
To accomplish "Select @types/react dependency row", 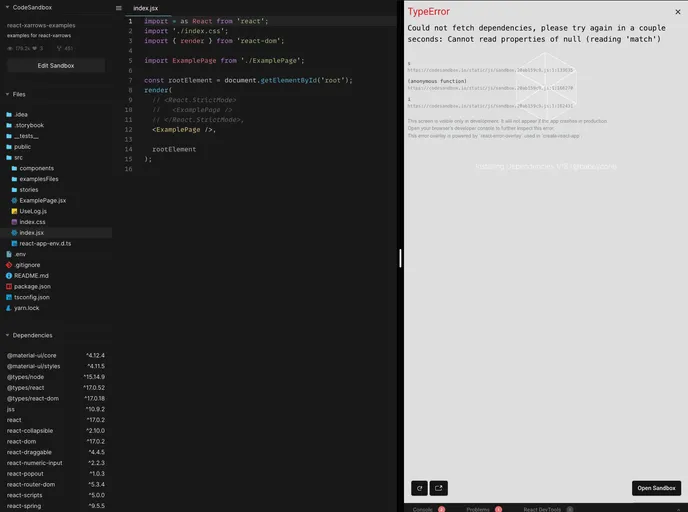I will pyautogui.click(x=56, y=387).
